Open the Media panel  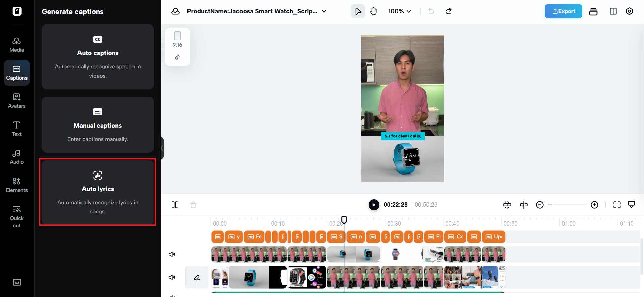pyautogui.click(x=17, y=45)
